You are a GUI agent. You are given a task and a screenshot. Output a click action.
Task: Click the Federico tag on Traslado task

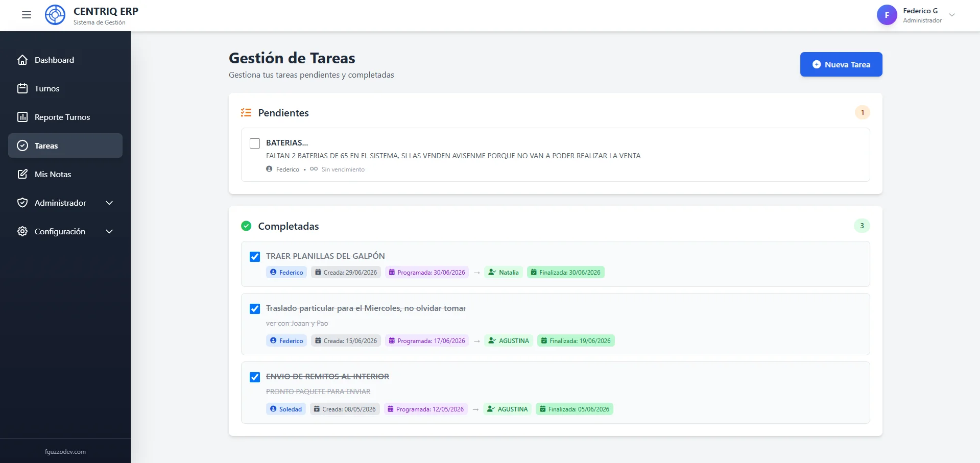click(286, 340)
